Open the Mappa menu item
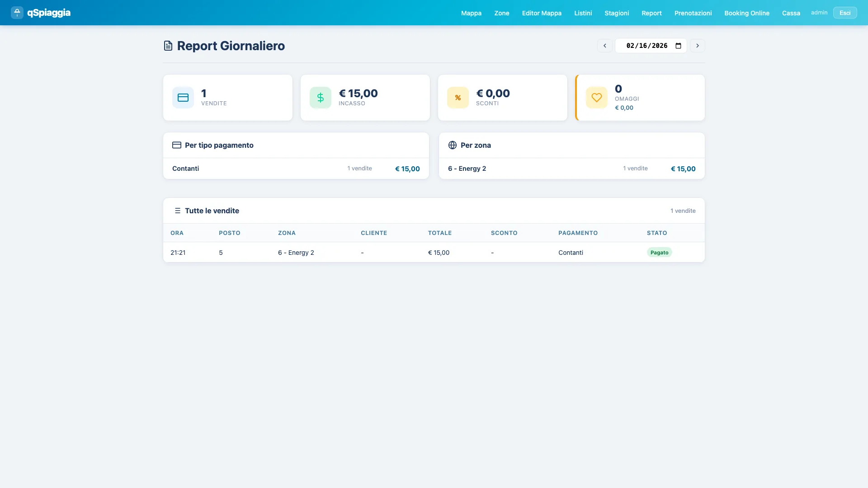The height and width of the screenshot is (488, 868). coord(471,13)
